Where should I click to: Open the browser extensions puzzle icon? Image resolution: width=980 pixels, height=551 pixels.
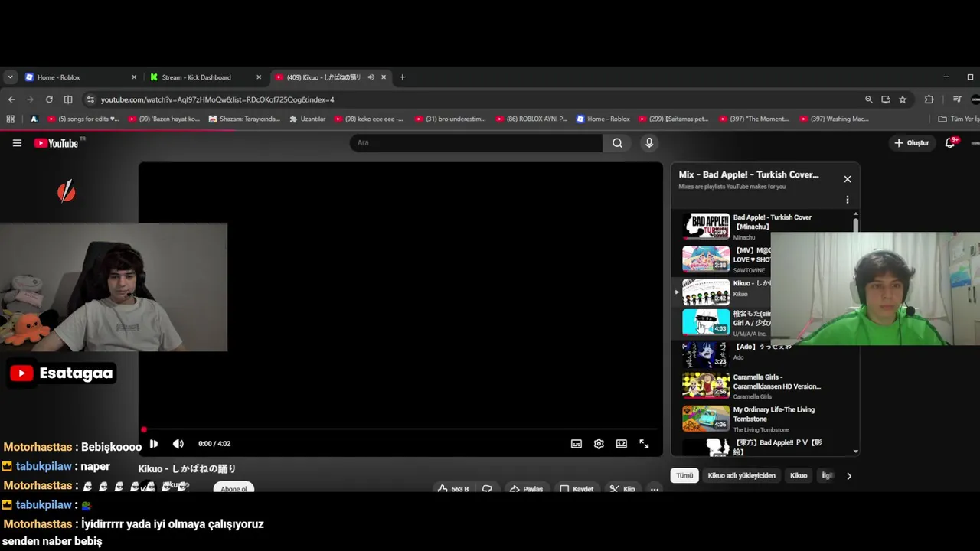tap(929, 99)
